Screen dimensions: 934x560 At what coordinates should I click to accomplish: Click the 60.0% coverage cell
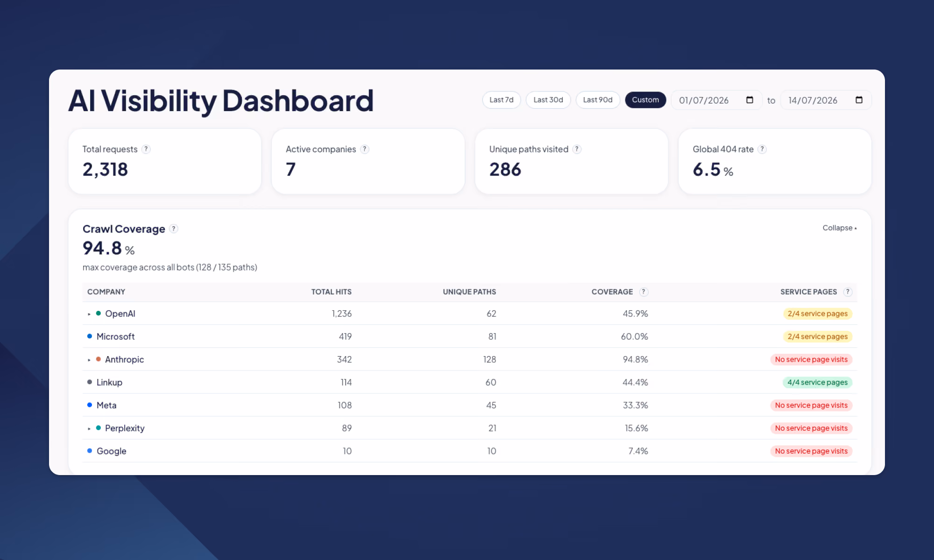point(634,336)
